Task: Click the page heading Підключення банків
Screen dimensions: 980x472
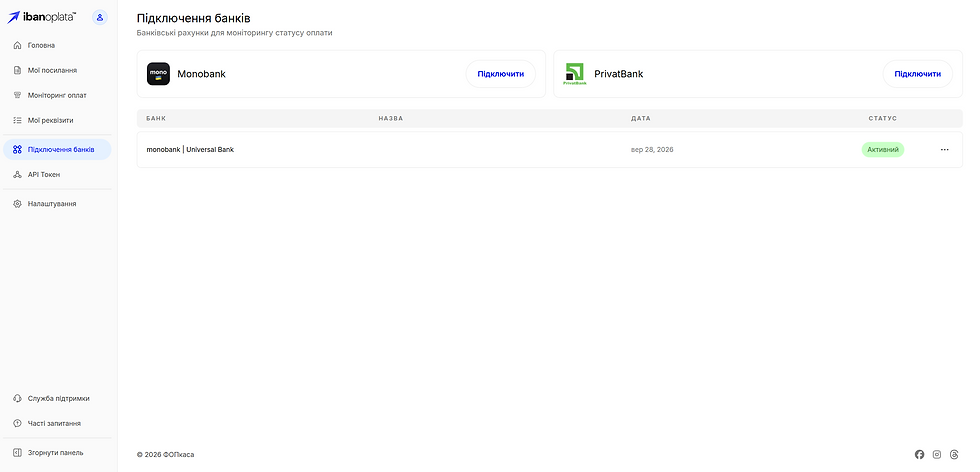Action: (x=194, y=19)
